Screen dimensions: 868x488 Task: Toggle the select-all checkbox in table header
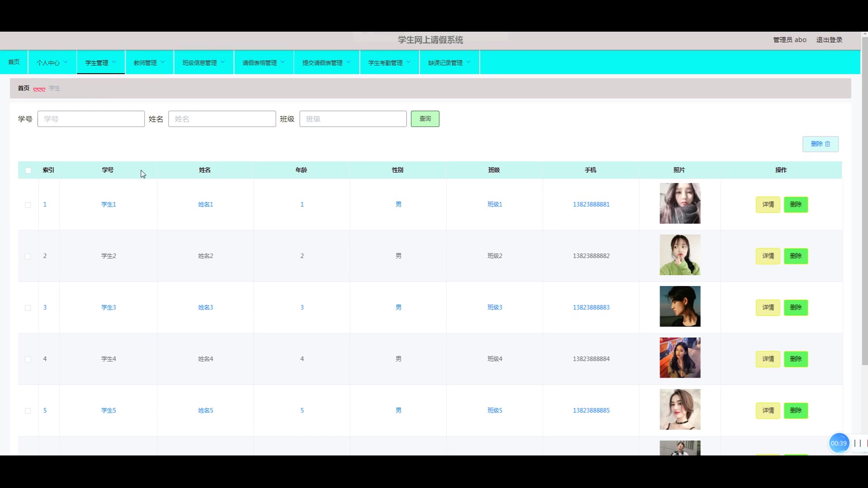tap(28, 170)
